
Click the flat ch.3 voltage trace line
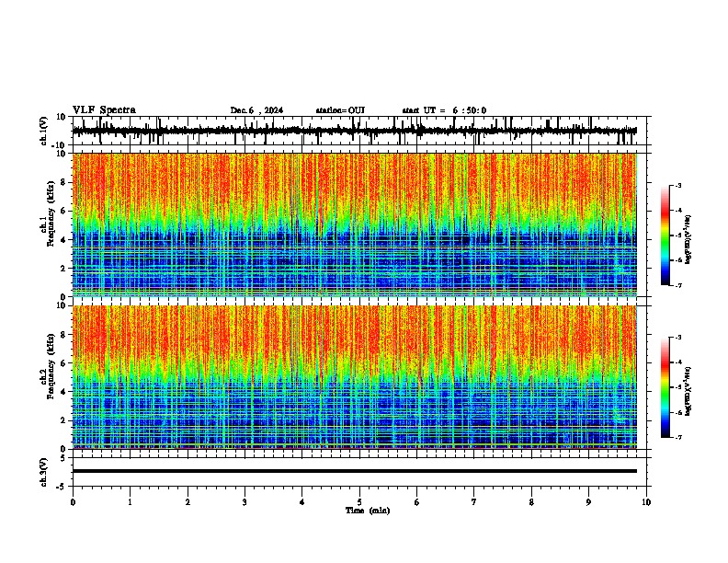click(355, 471)
